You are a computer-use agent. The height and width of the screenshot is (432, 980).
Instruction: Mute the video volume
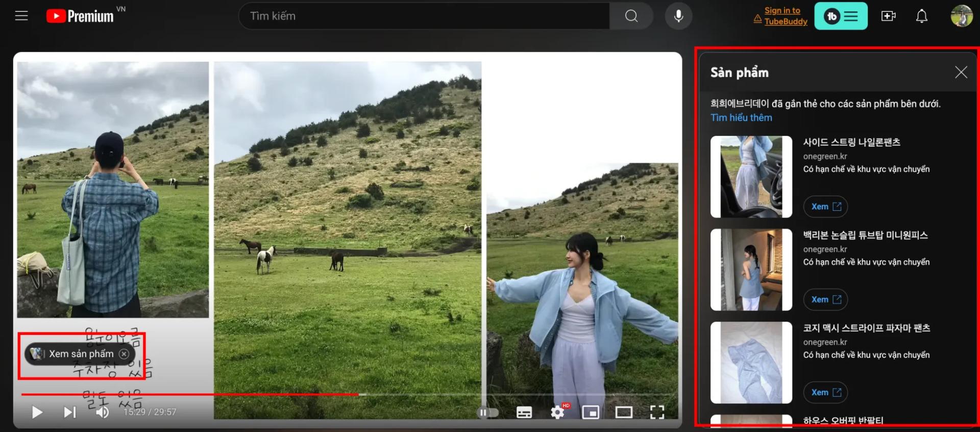(x=103, y=412)
